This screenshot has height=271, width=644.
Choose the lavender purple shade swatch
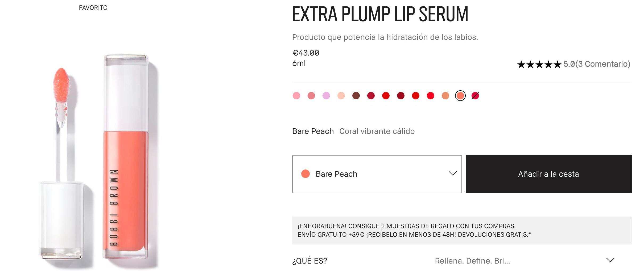coord(326,96)
